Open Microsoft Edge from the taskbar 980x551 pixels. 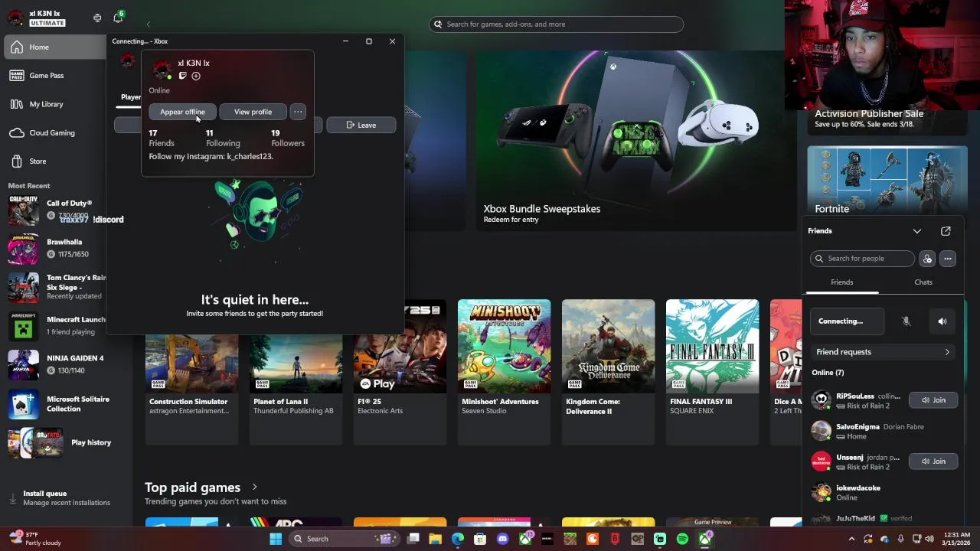coord(457,539)
